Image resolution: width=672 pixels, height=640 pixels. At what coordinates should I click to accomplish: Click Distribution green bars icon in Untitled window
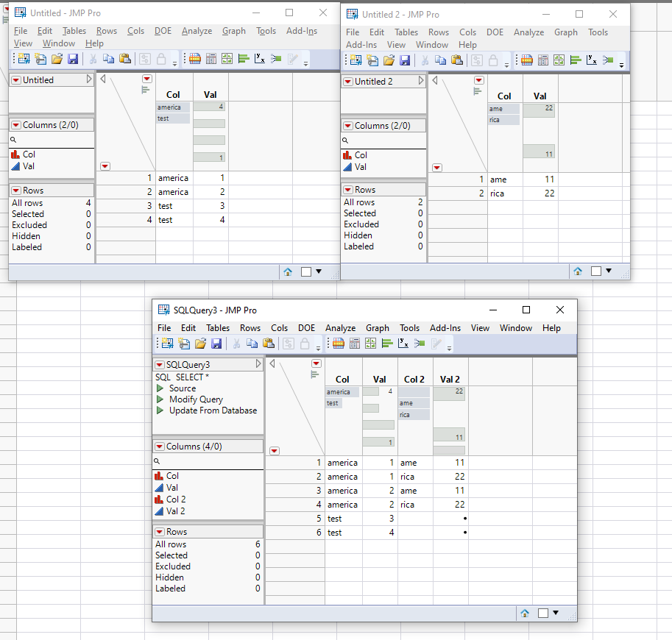click(244, 59)
